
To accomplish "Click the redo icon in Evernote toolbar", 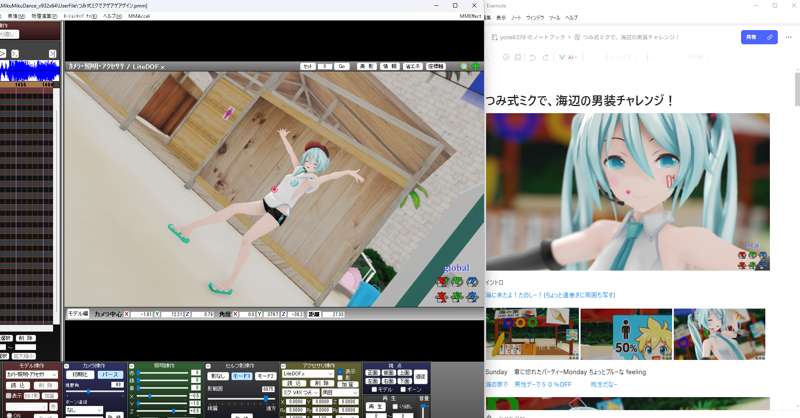I will (545, 57).
